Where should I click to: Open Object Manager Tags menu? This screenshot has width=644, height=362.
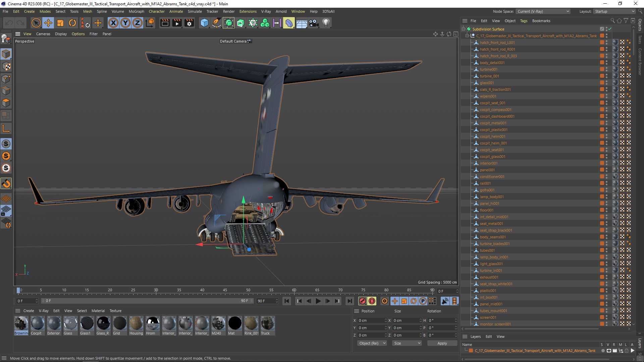pos(524,21)
